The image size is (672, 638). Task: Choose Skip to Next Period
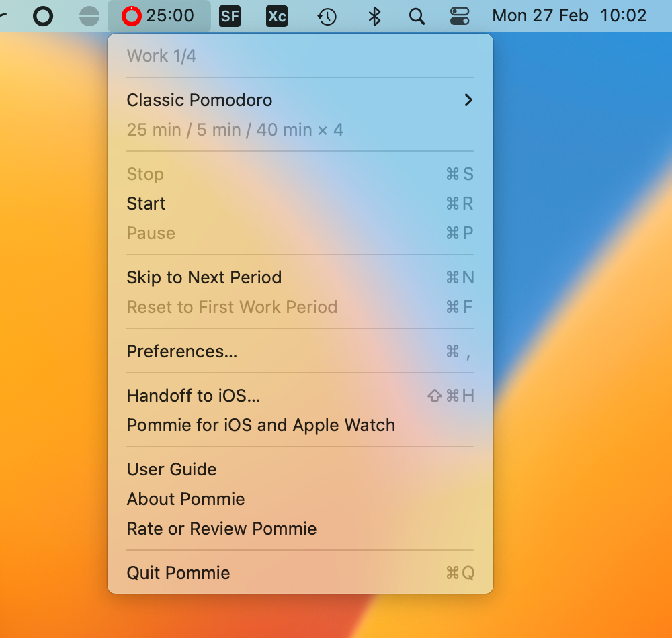click(x=204, y=277)
